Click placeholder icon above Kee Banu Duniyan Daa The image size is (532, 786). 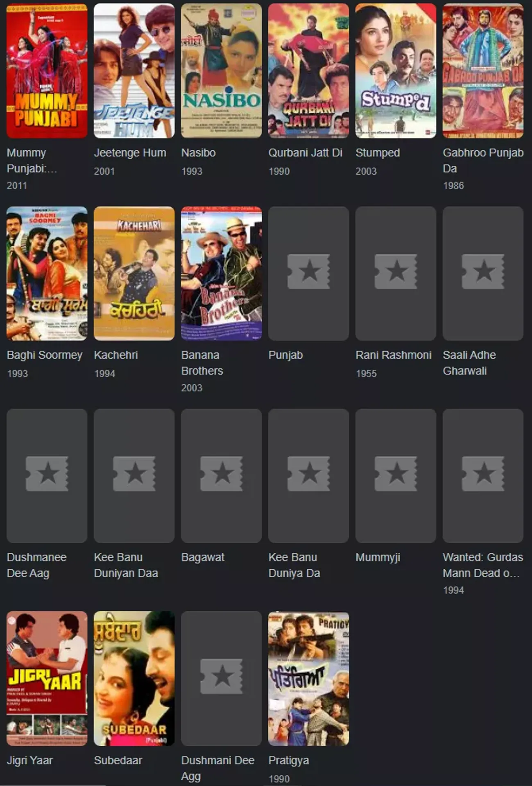coord(134,473)
